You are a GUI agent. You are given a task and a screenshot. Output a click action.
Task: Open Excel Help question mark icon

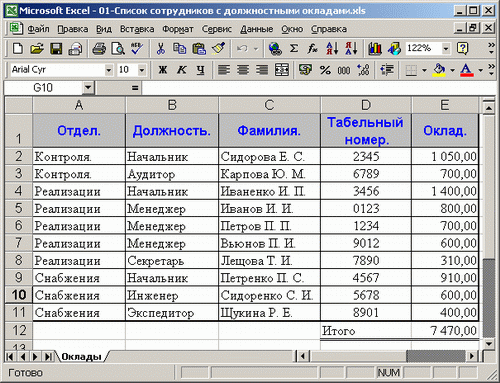462,49
